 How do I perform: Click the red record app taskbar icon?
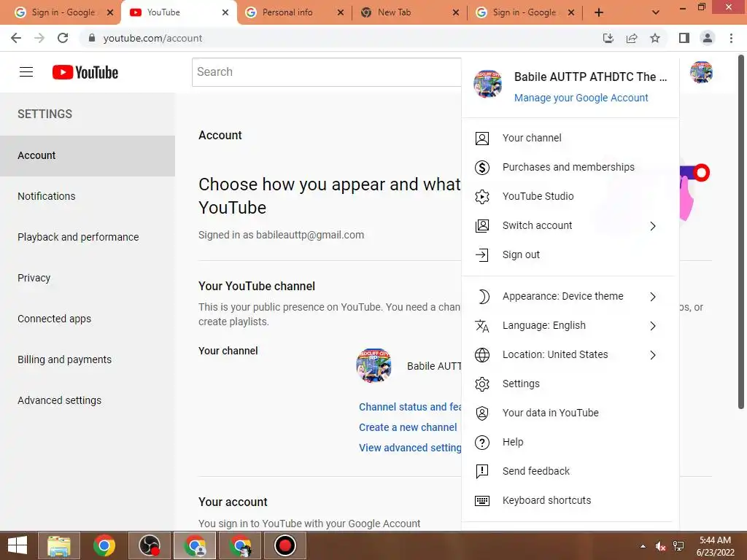click(285, 545)
